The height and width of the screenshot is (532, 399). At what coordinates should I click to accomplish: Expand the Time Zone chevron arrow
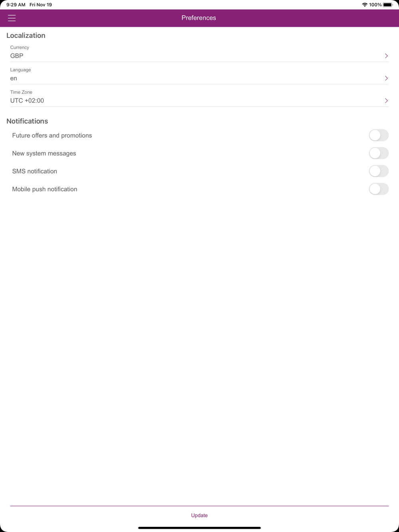click(x=386, y=100)
